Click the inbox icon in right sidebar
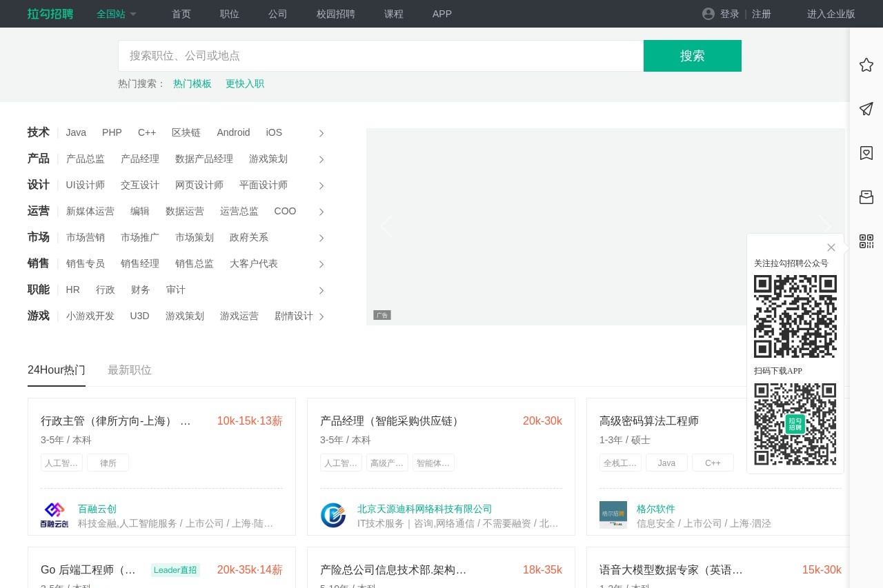Viewport: 883px width, 588px height. click(866, 197)
